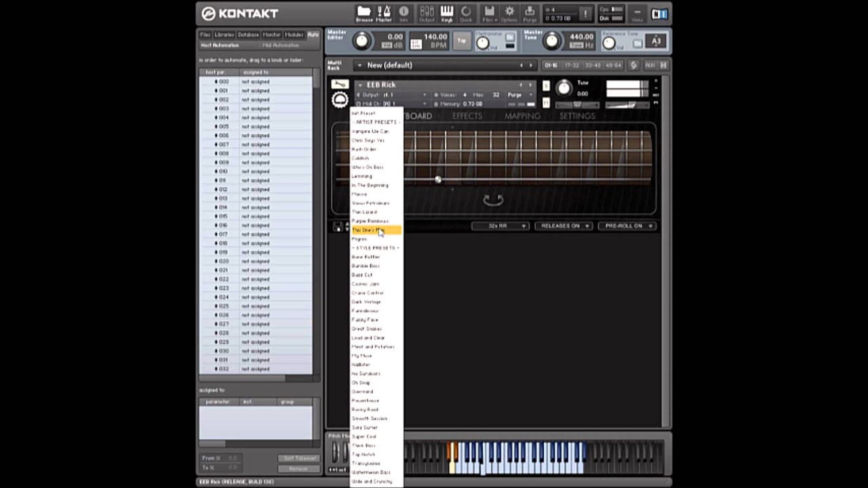This screenshot has width=868, height=488.
Task: Click the 140.00 BPM tempo field
Action: 435,37
